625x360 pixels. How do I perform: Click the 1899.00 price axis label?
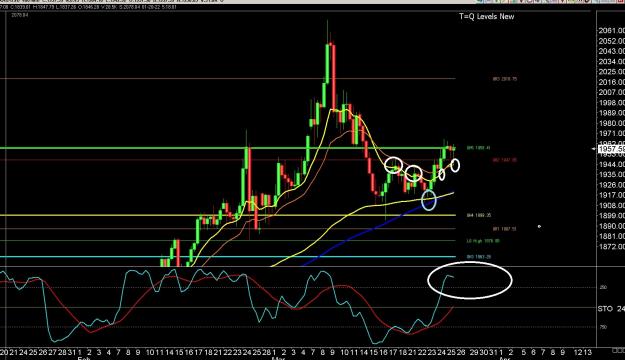coord(611,216)
